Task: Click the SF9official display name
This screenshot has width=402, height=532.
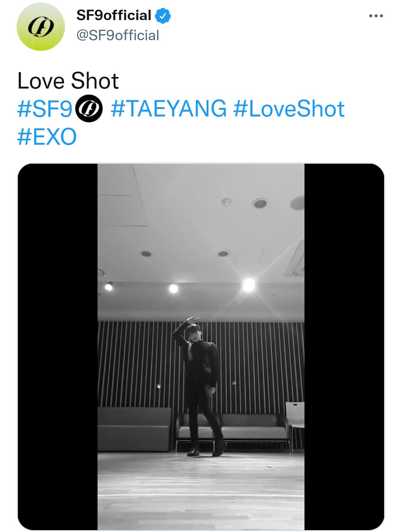Action: coord(114,15)
